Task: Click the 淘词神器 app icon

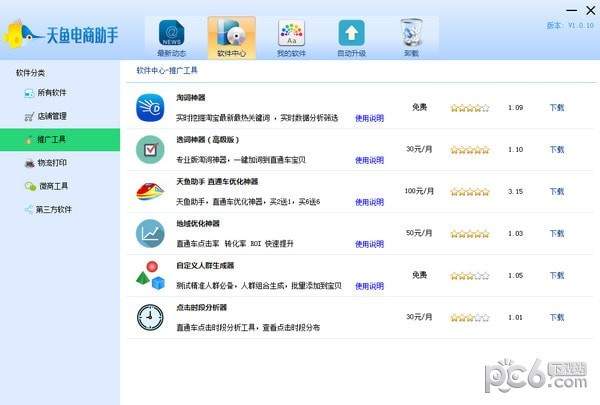Action: click(x=150, y=107)
